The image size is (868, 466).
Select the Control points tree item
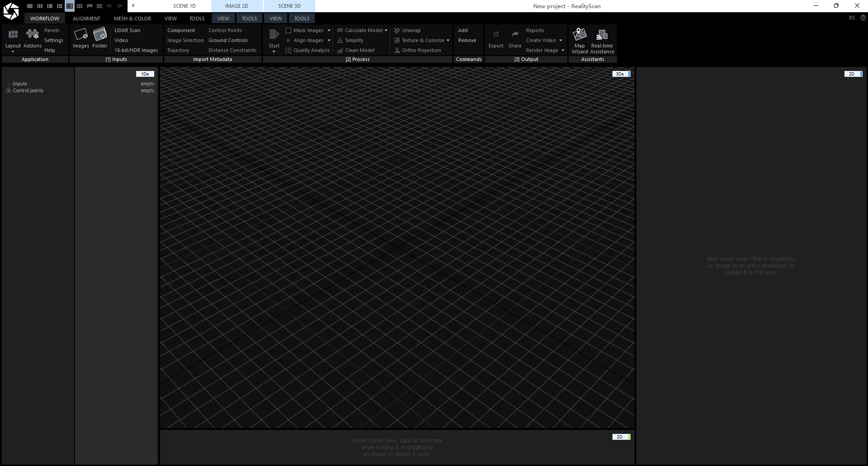(x=28, y=90)
